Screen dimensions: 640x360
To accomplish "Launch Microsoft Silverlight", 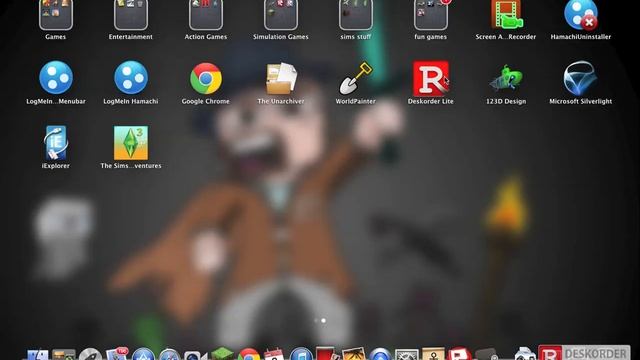I will coord(580,78).
